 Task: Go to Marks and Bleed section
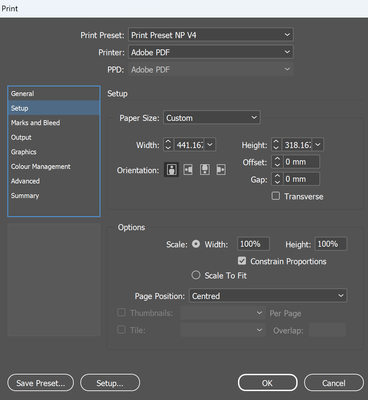(x=54, y=123)
